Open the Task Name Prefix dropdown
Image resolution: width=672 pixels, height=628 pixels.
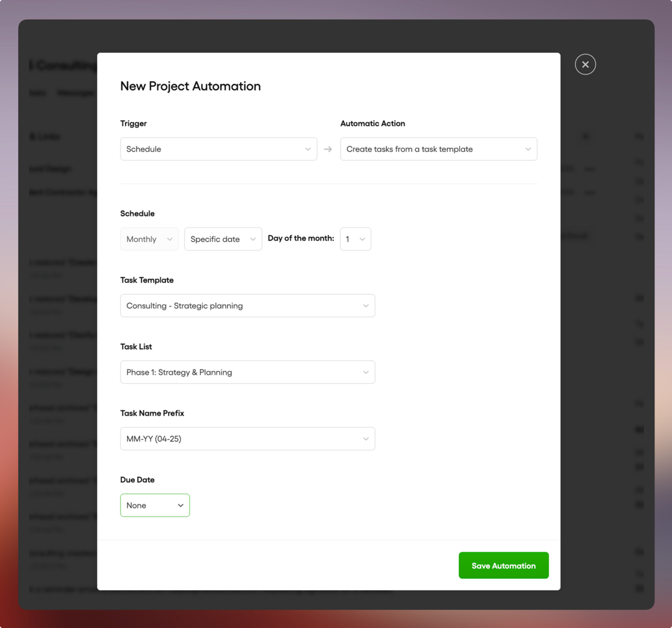pyautogui.click(x=247, y=438)
